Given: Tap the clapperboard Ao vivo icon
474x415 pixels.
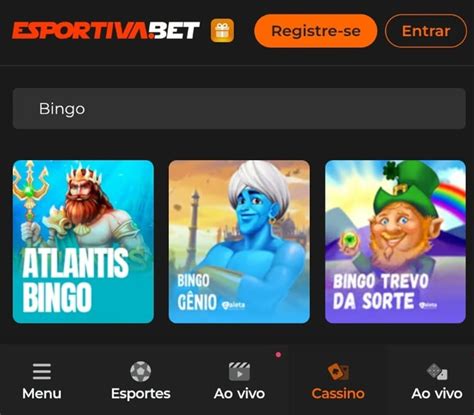Looking at the screenshot, I should (239, 371).
